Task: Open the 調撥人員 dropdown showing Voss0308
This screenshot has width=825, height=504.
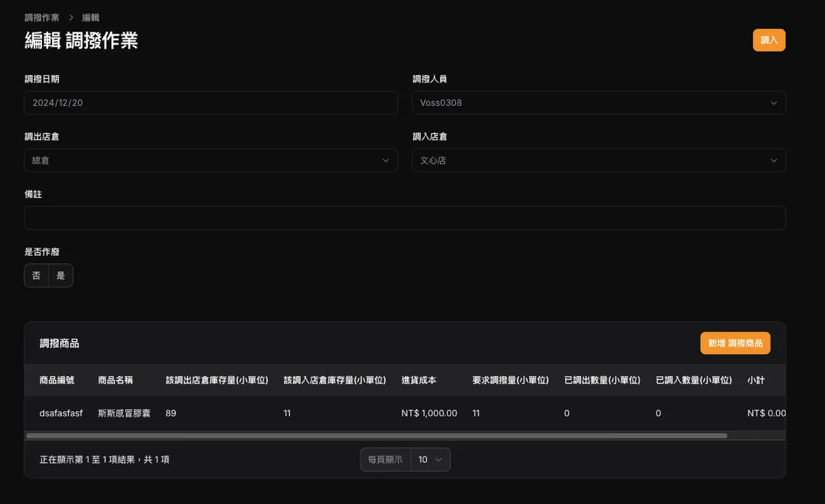Action: click(599, 102)
